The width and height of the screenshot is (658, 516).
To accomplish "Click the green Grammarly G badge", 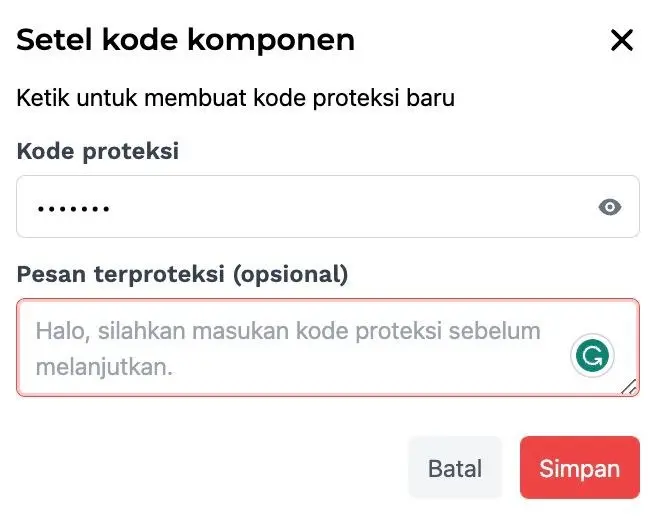I will pyautogui.click(x=592, y=354).
